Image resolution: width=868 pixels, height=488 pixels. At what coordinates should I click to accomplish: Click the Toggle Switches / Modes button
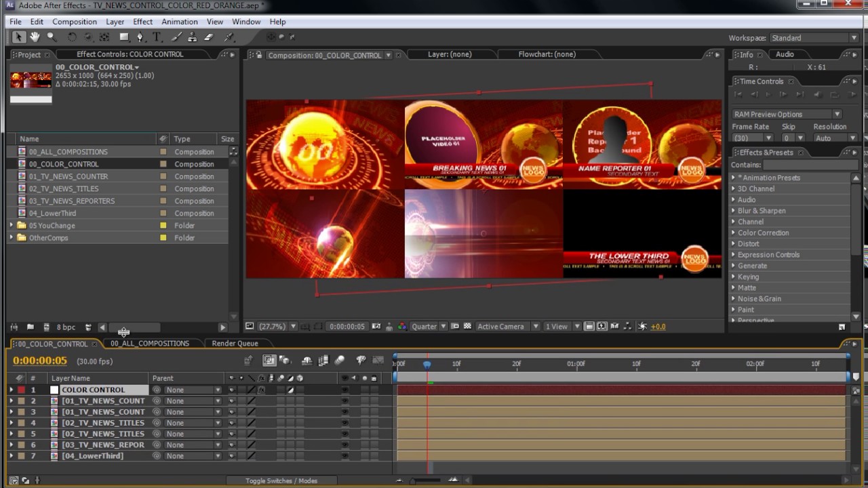point(281,481)
